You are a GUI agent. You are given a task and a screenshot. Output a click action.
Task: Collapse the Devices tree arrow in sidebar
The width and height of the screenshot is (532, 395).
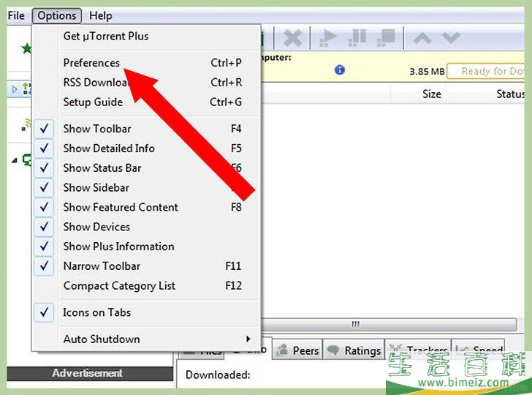point(15,160)
